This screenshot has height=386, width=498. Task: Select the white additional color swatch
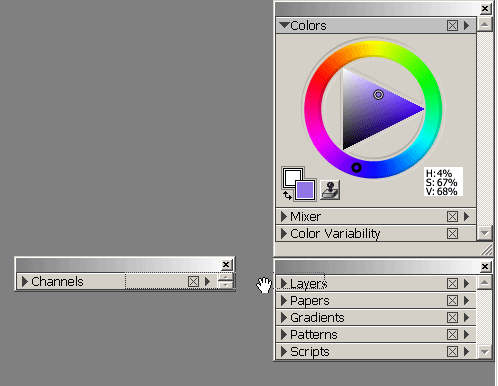[x=292, y=178]
